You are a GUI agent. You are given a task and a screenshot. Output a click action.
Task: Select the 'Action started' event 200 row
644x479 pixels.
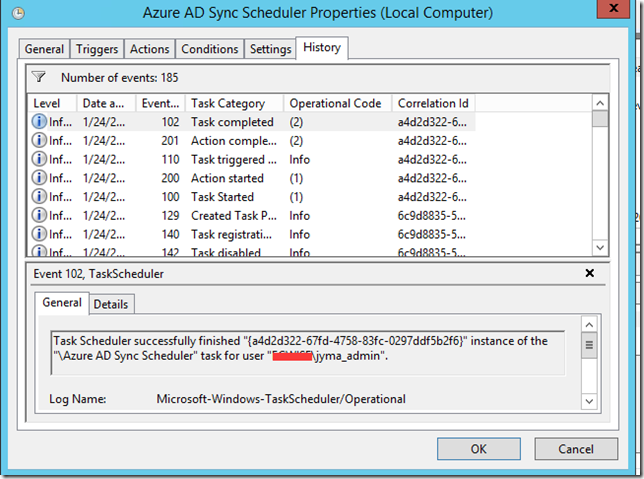pos(252,178)
